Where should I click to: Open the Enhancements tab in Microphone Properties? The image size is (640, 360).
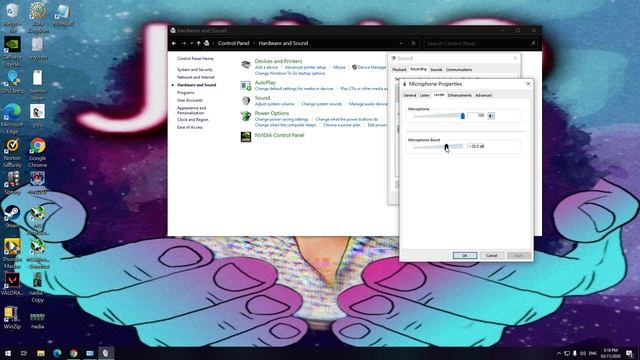[x=460, y=95]
